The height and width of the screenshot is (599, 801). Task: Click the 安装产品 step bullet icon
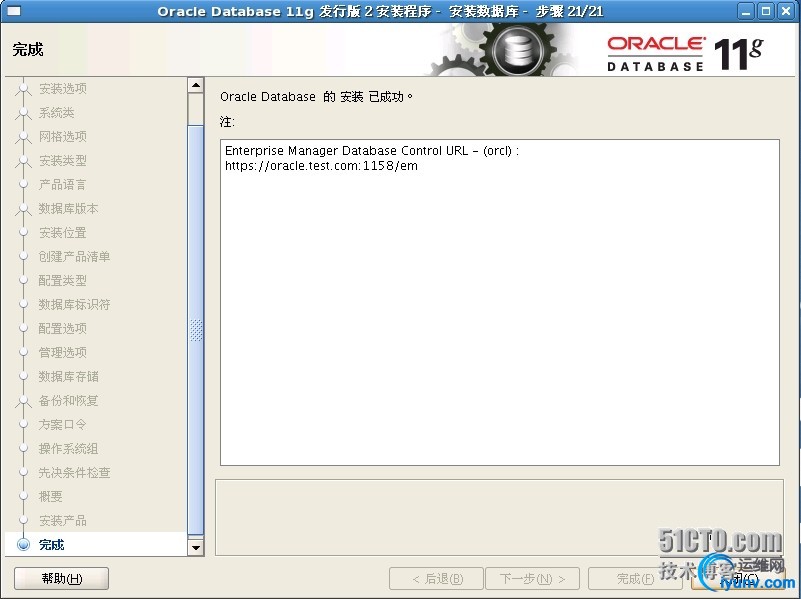pos(22,521)
